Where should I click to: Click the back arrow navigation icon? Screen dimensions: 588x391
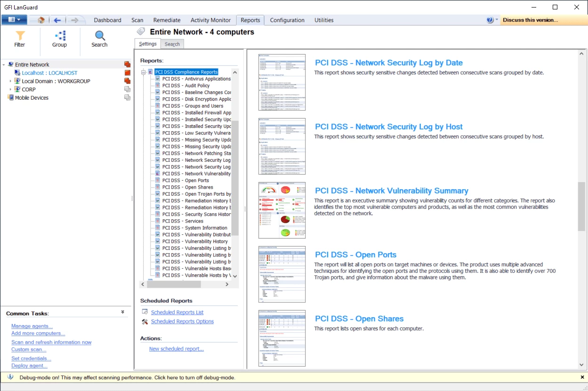tap(57, 20)
